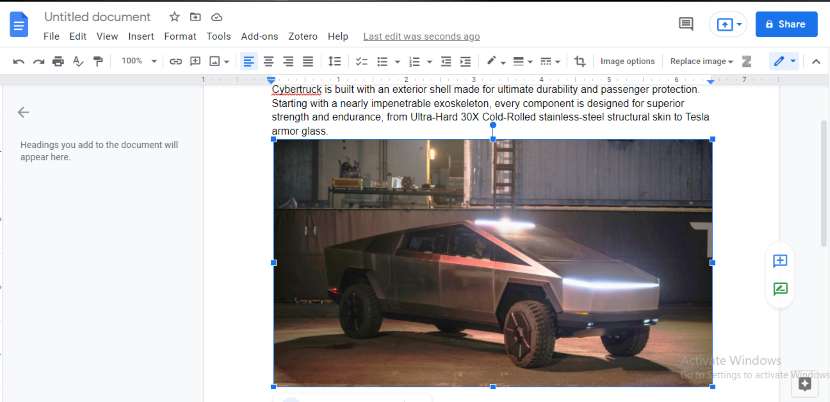Open the Replace image dropdown
The image size is (830, 402).
pyautogui.click(x=701, y=61)
